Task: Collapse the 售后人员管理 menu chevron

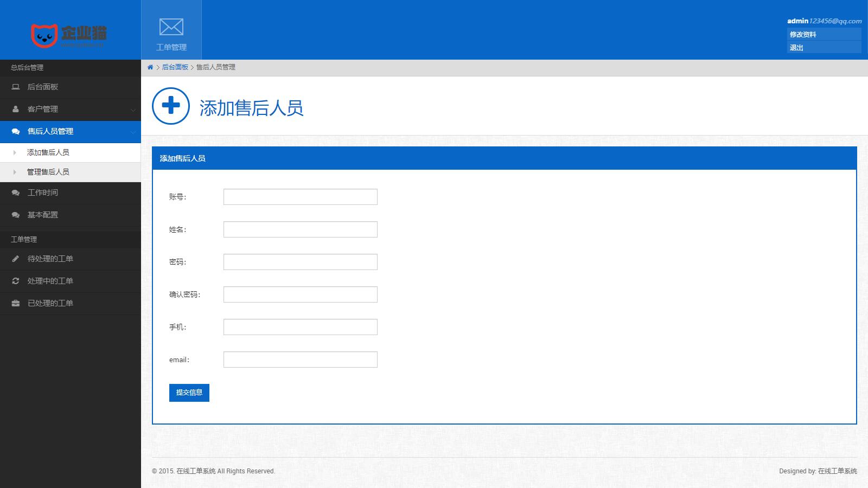Action: tap(133, 132)
